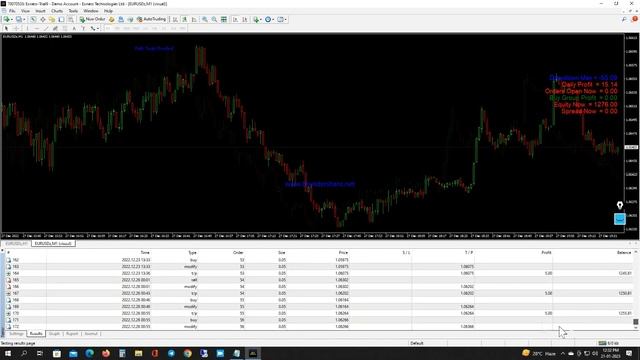Image resolution: width=640 pixels, height=360 pixels.
Task: Switch chart to candlesticks
Action: coord(184,19)
